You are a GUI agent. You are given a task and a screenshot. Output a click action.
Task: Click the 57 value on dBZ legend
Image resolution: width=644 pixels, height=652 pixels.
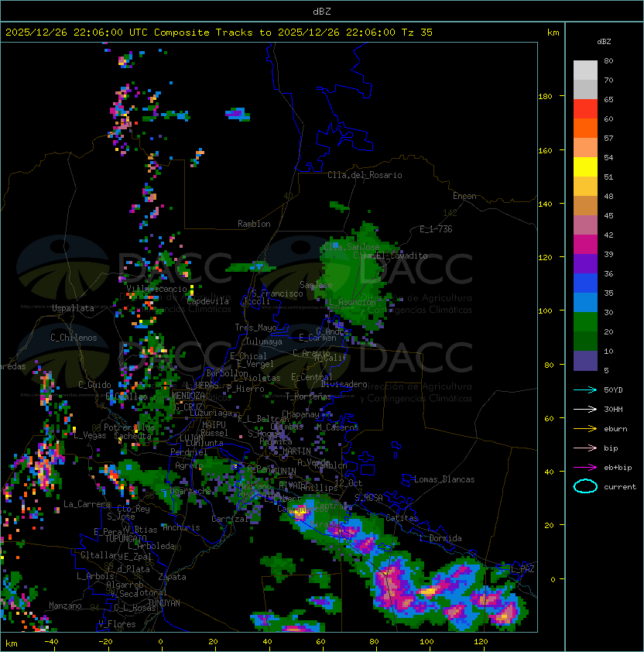click(x=608, y=139)
